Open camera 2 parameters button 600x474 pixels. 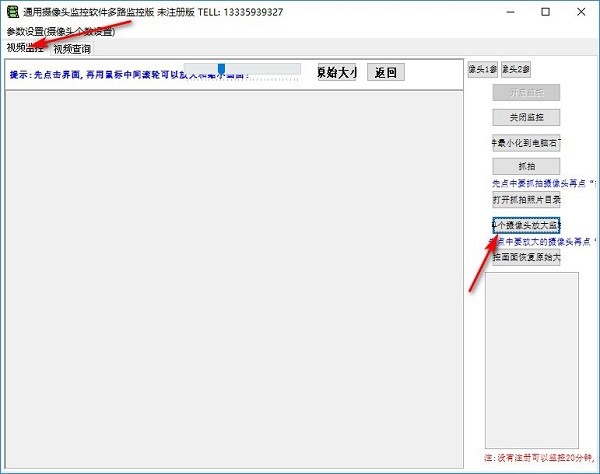(x=516, y=69)
